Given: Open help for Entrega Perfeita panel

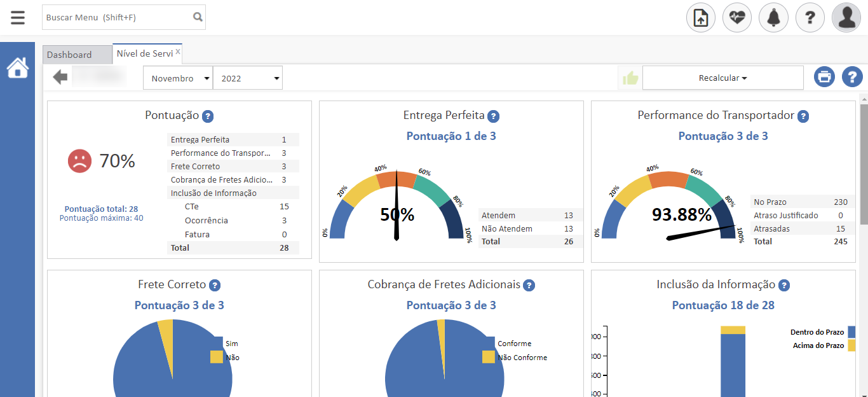Looking at the screenshot, I should [x=493, y=116].
